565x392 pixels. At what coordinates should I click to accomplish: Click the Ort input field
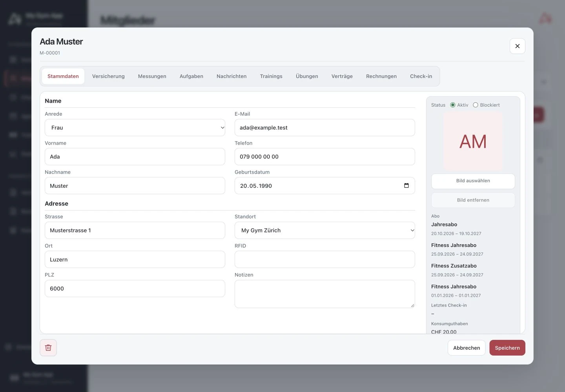[135, 260]
